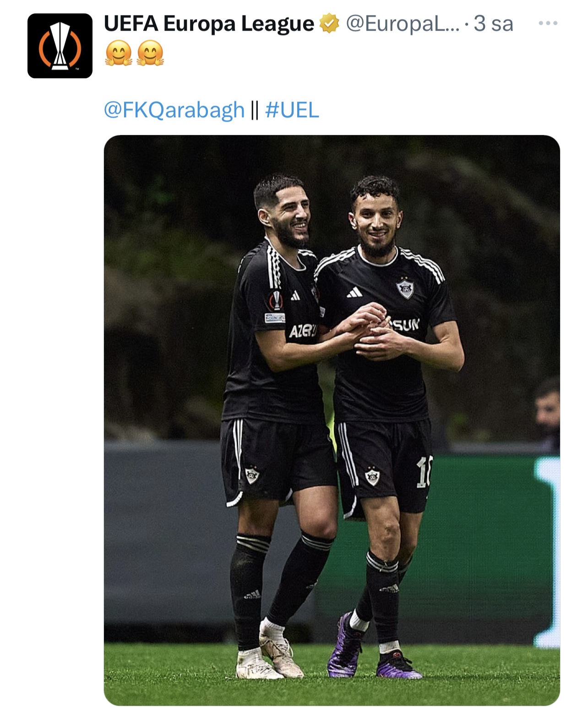Click the club crest on left player's shorts

point(252,474)
